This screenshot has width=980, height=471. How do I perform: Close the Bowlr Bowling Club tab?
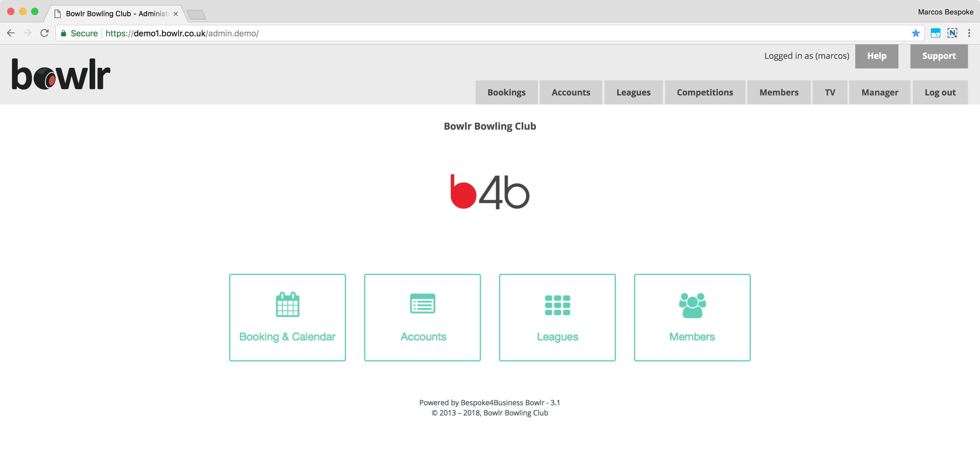coord(176,14)
